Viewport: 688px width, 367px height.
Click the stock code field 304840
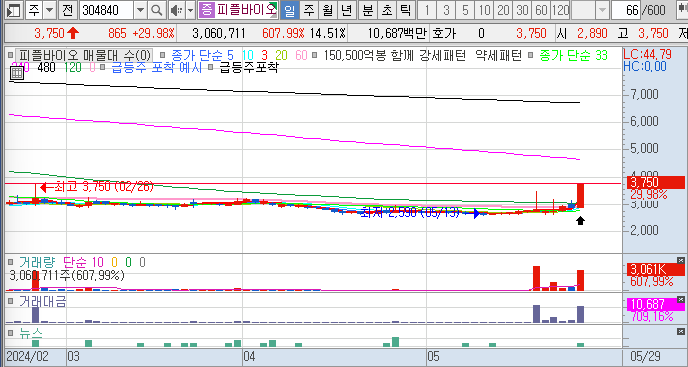[107, 10]
